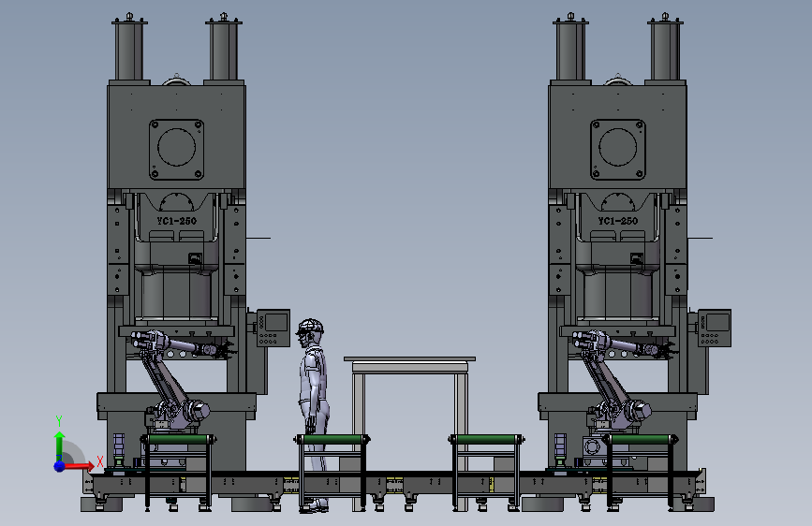Click the blue Z axis ball of triad
This screenshot has width=812, height=526.
[60, 466]
